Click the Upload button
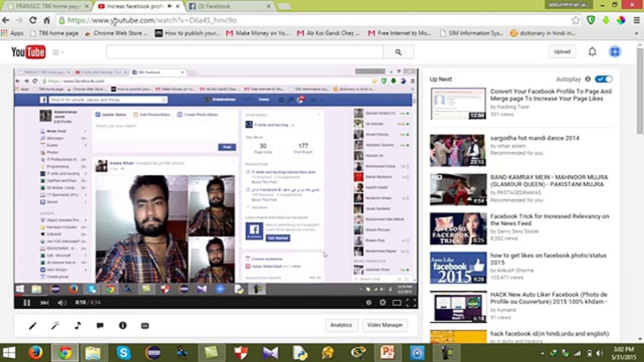 pyautogui.click(x=562, y=52)
